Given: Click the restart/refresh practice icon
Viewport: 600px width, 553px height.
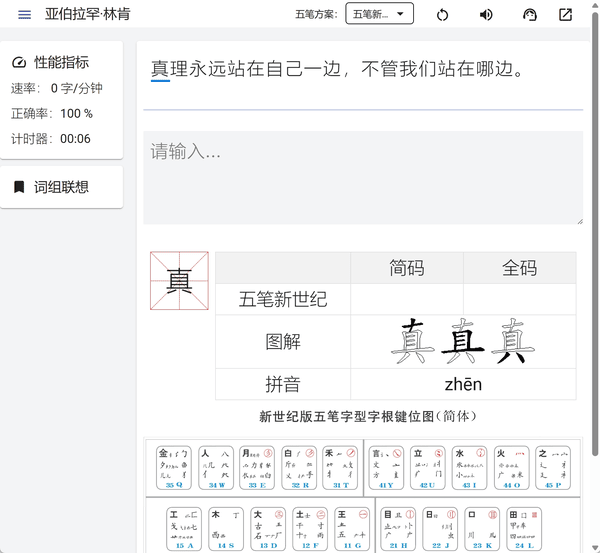Looking at the screenshot, I should pos(443,15).
